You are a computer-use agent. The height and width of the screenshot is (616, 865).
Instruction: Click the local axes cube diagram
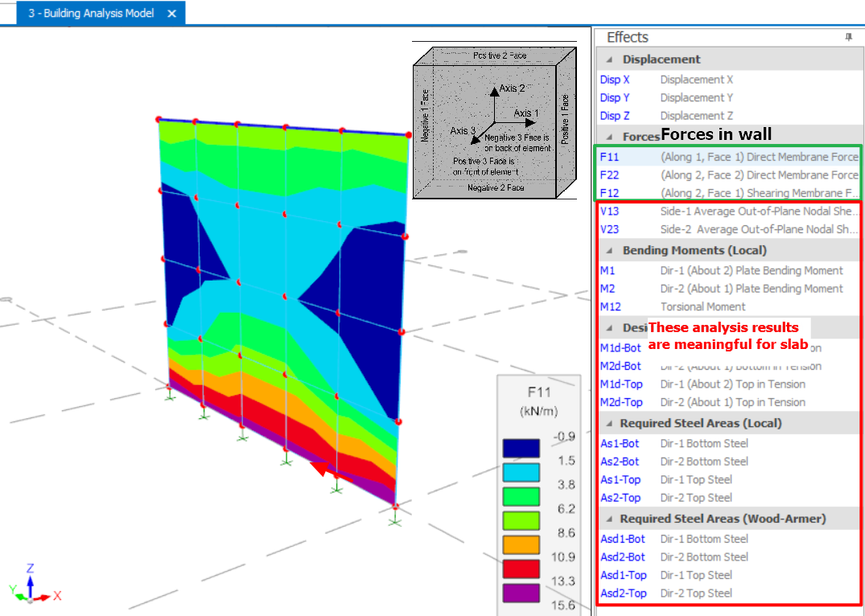[x=494, y=121]
